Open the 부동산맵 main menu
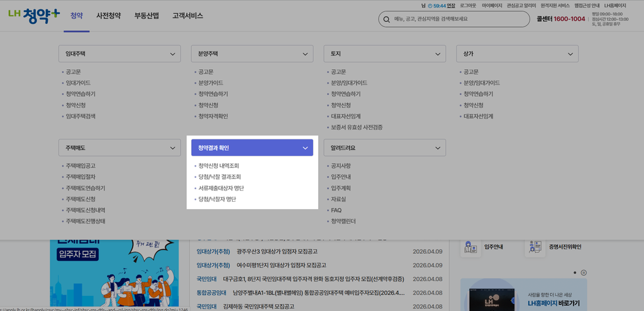 [x=147, y=16]
